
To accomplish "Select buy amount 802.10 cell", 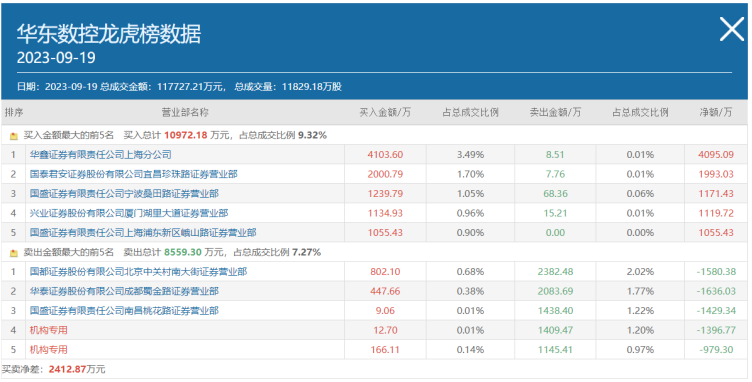I will pos(385,272).
